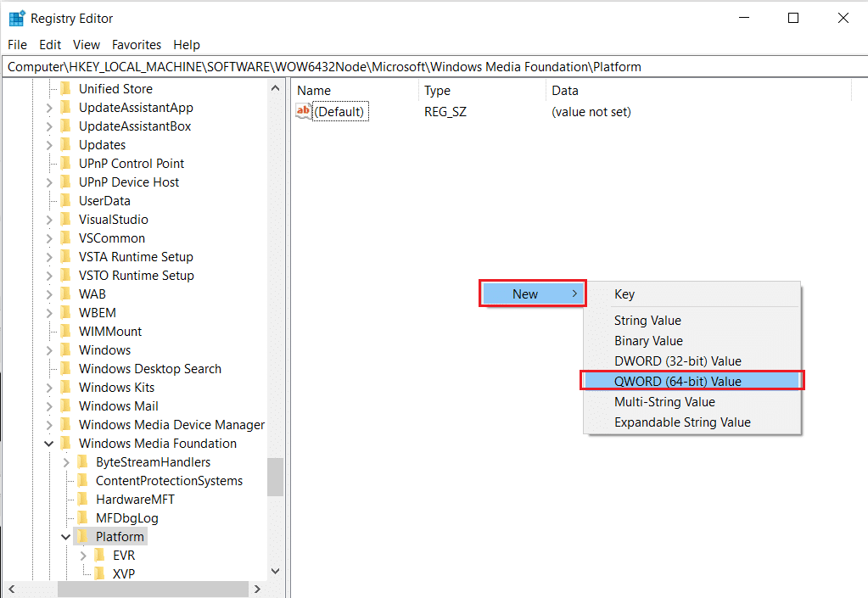Click the Windows Kits folder icon
The width and height of the screenshot is (868, 598).
[x=65, y=388]
